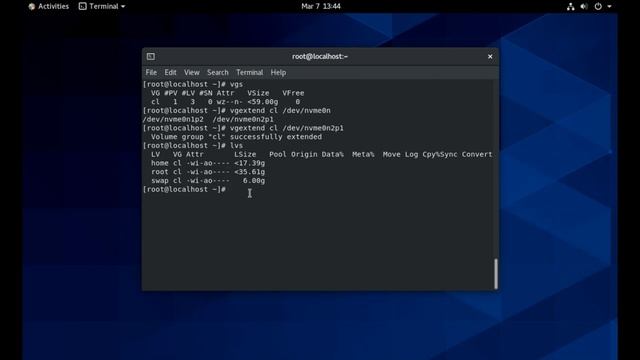
Task: Click the volume speaker icon in top bar
Action: 584,7
